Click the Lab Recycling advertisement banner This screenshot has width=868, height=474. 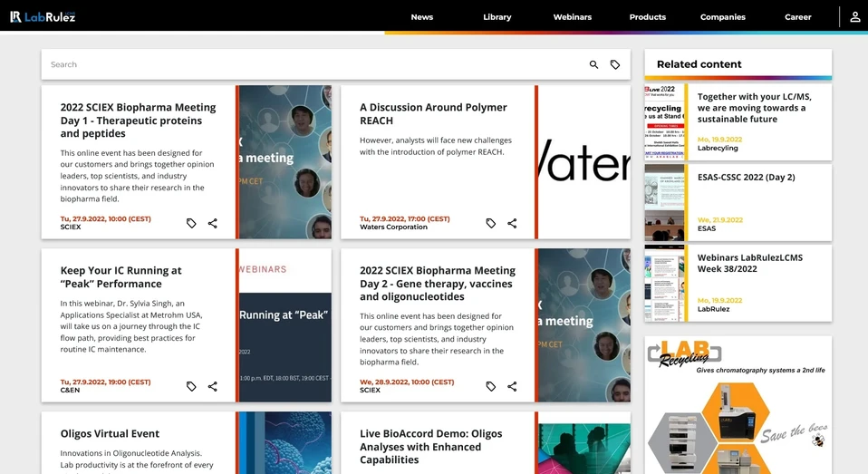click(x=738, y=405)
